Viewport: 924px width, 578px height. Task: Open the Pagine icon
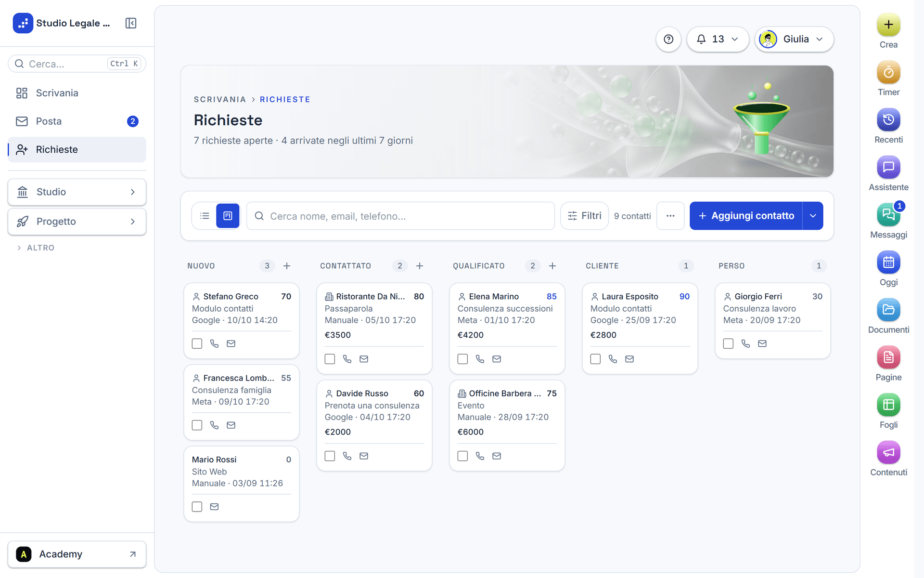[888, 357]
